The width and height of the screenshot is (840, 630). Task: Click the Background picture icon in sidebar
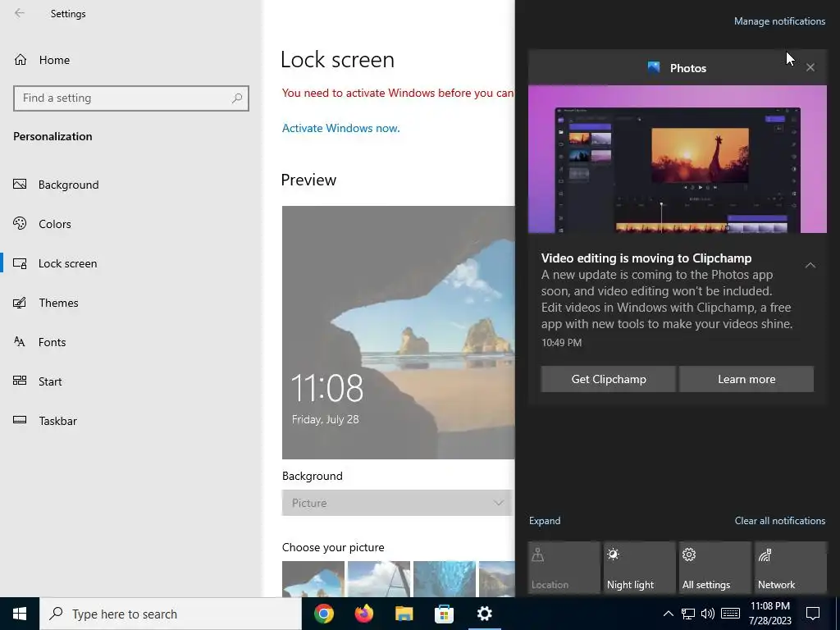20,185
